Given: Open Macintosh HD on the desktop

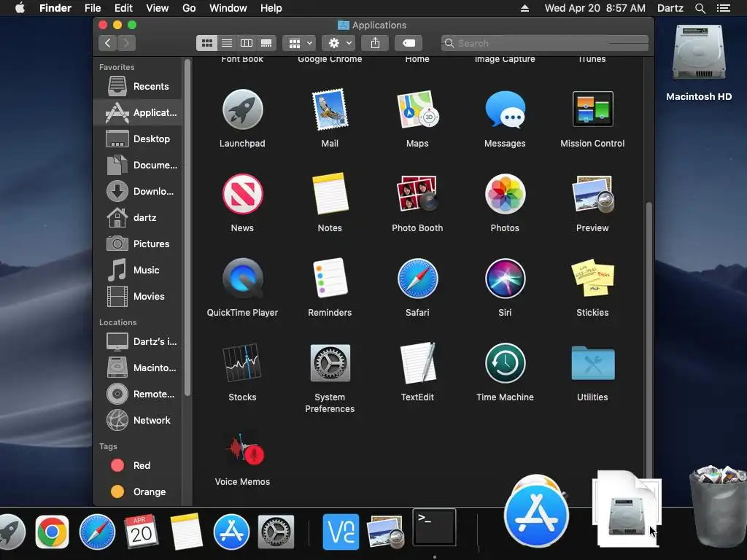Looking at the screenshot, I should tap(699, 53).
